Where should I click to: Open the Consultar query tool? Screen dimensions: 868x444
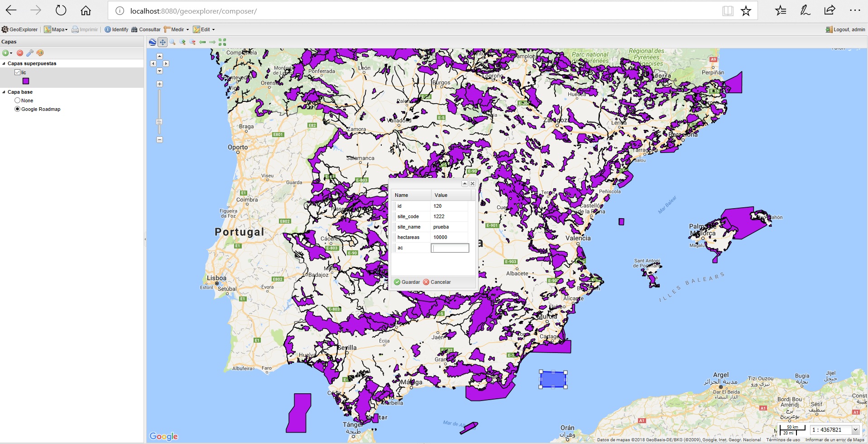coord(146,29)
